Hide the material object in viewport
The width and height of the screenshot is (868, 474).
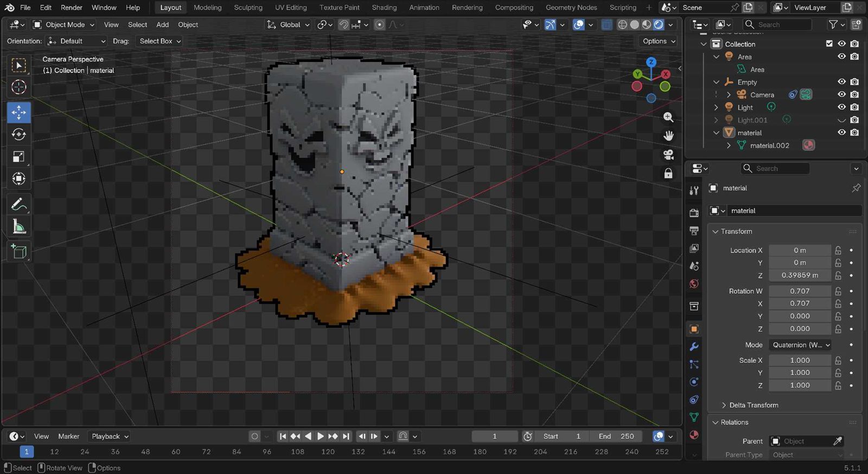click(841, 132)
